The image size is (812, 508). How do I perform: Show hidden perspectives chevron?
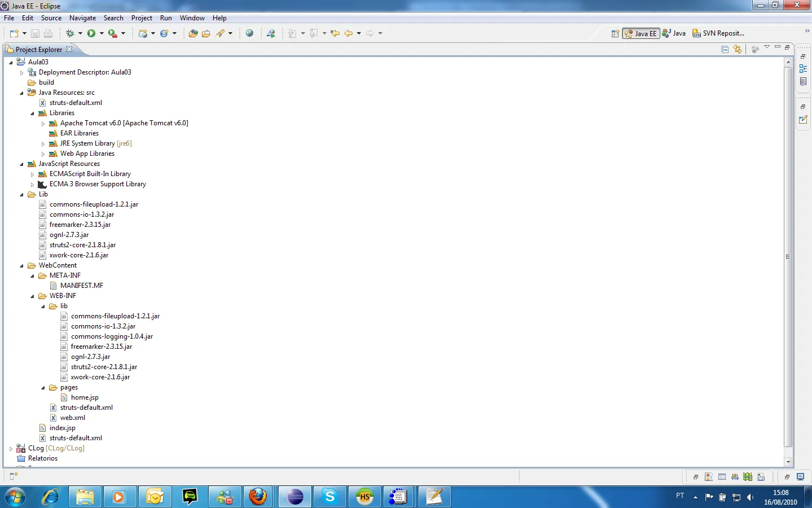807,30
